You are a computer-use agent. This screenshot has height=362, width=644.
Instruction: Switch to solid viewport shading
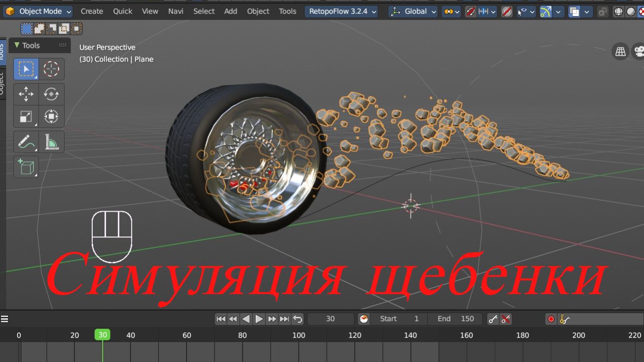[631, 11]
